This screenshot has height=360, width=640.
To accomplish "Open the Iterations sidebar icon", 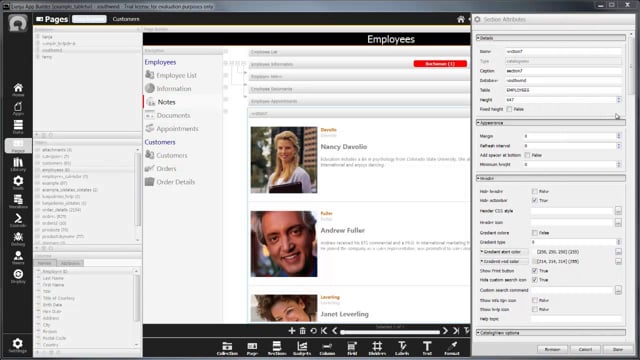I will pos(18,202).
